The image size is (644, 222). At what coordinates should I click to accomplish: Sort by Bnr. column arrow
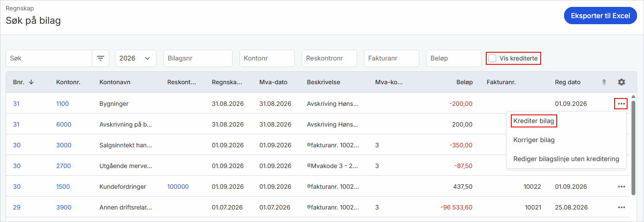pos(31,82)
